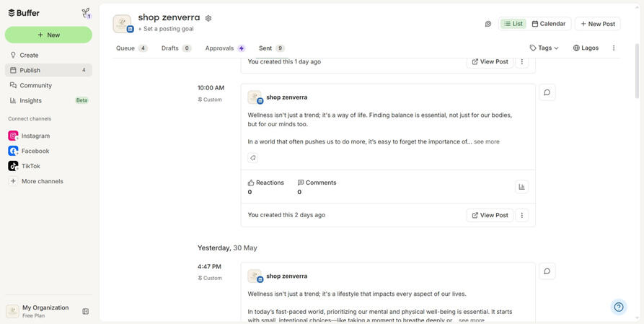The width and height of the screenshot is (644, 324).
Task: Expand post text via see more
Action: pos(487,141)
